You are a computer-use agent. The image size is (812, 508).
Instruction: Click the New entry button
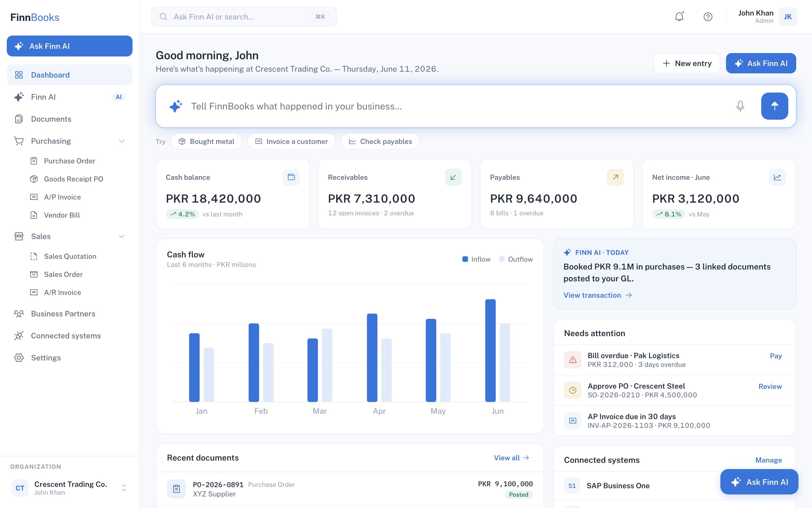point(687,63)
